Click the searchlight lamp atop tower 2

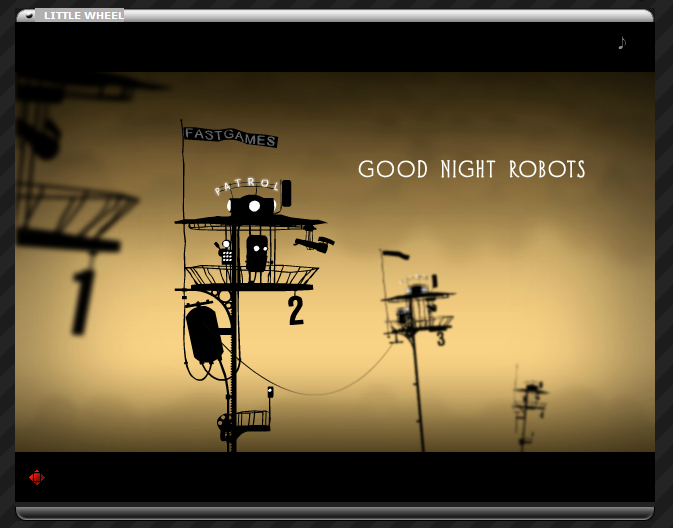253,206
